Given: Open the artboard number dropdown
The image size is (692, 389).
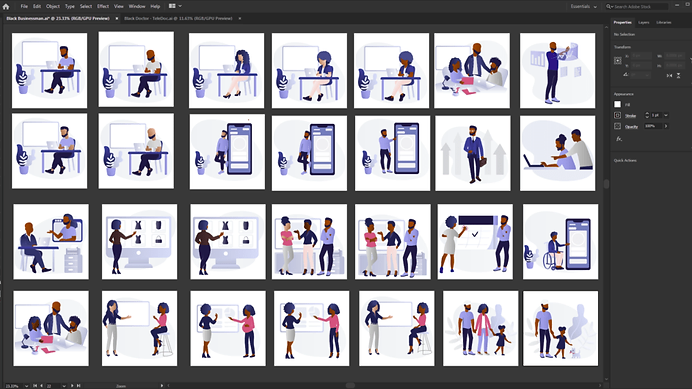Looking at the screenshot, I should (x=64, y=386).
